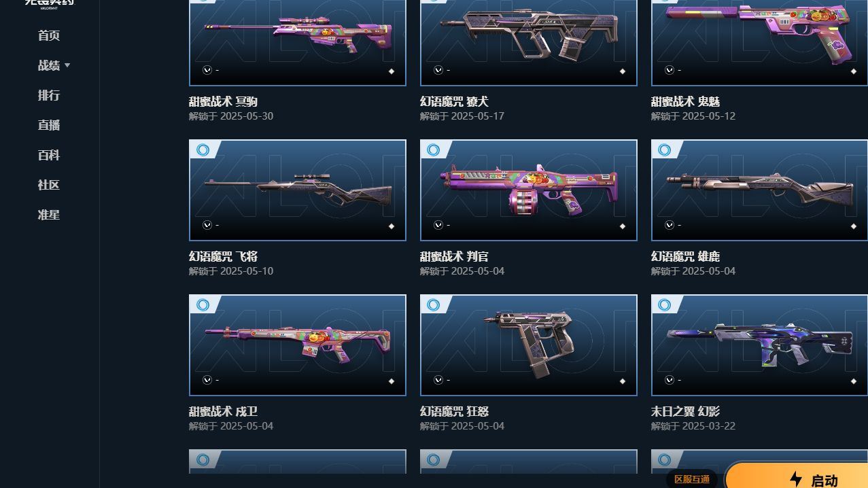The height and width of the screenshot is (488, 868).
Task: Click Valorant points icon on 甜蜜战术 戍卫 card
Action: (207, 380)
